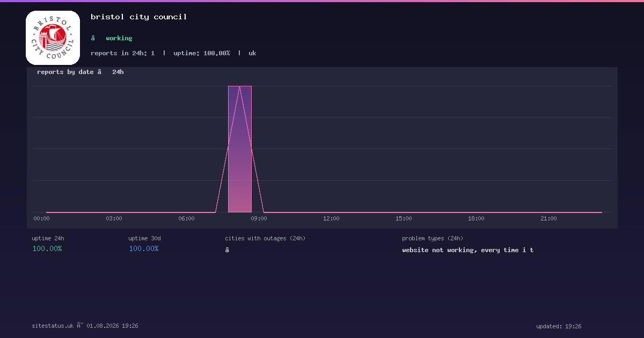
Task: Click the 'updated: 19:26' footer text
Action: tap(559, 326)
